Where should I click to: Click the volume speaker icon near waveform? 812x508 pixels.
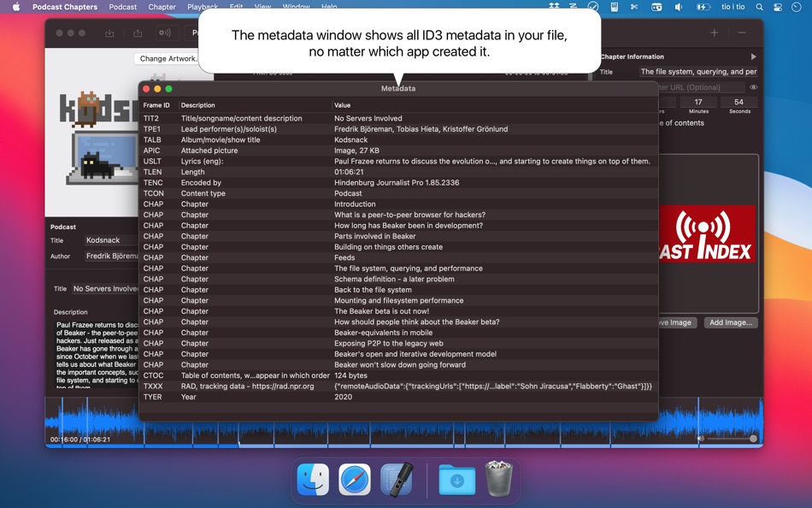pyautogui.click(x=701, y=439)
